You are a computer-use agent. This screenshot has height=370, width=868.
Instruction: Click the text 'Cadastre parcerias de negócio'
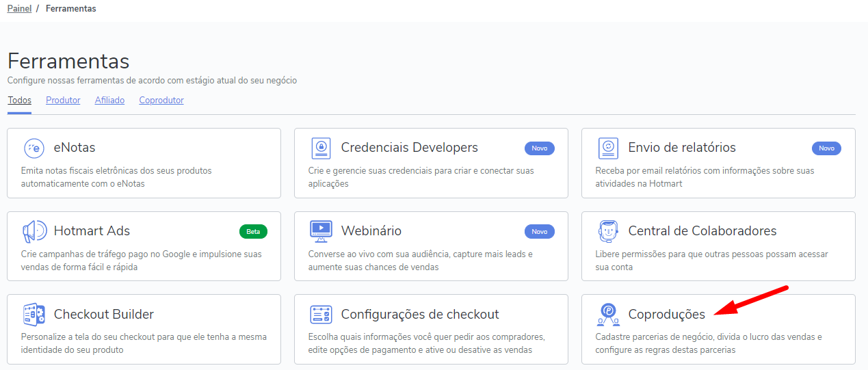coord(653,337)
